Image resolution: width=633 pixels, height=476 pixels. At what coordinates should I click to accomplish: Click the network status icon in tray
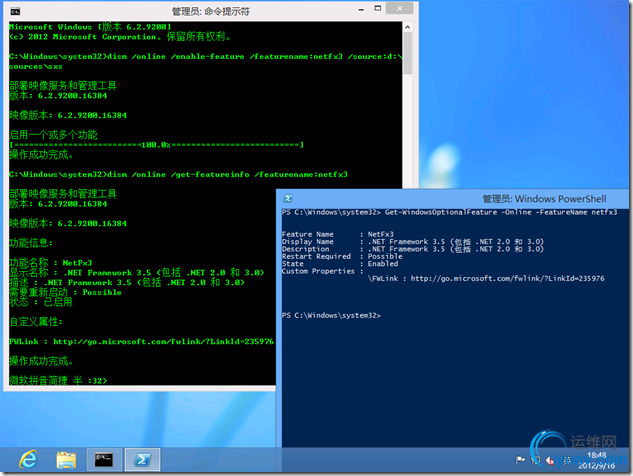536,460
